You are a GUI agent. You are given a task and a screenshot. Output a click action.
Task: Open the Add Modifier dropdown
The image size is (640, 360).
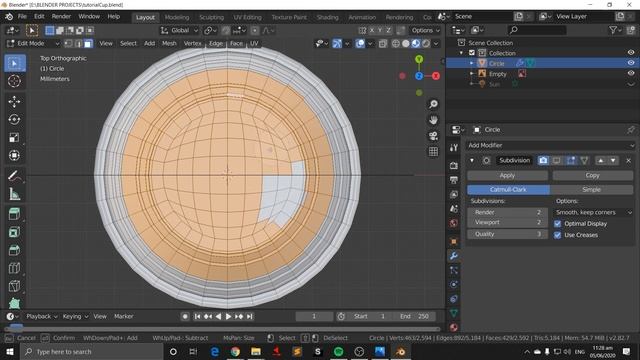click(551, 145)
